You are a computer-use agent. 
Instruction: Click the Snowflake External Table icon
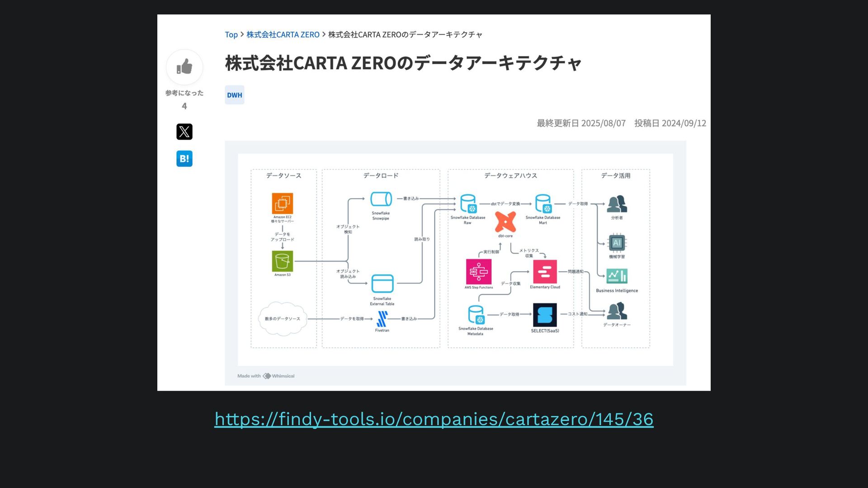click(x=382, y=284)
